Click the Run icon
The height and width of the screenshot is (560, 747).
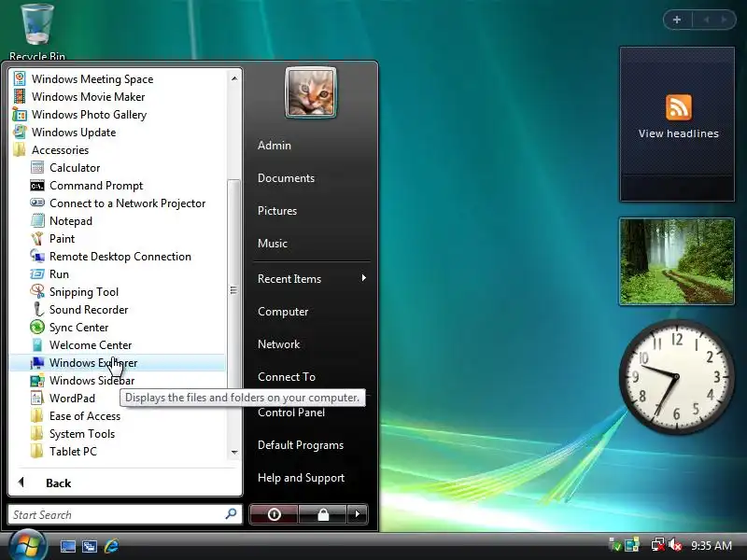coord(37,273)
